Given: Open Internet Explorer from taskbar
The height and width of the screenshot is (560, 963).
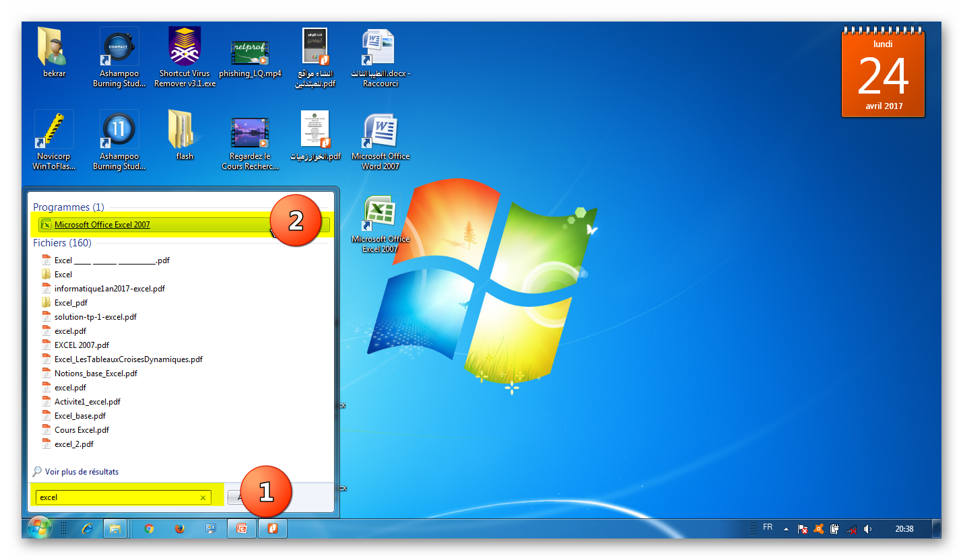Looking at the screenshot, I should click(x=87, y=528).
